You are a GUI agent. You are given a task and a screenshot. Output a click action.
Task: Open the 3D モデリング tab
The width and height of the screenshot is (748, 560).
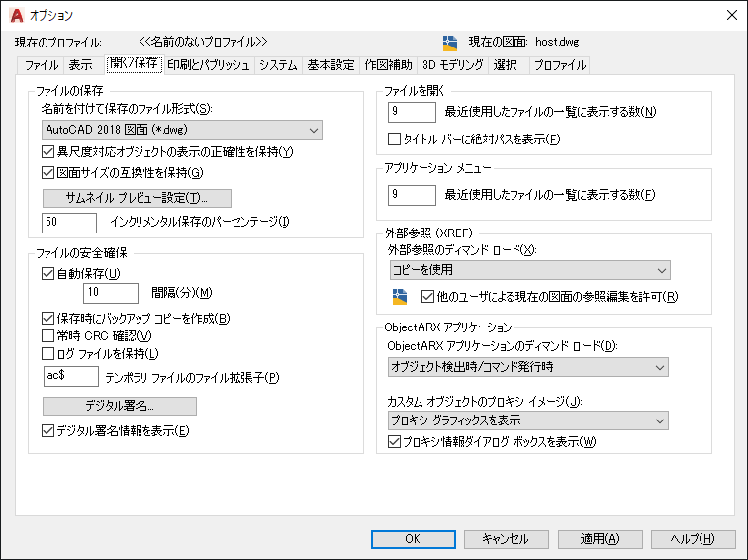tap(453, 65)
